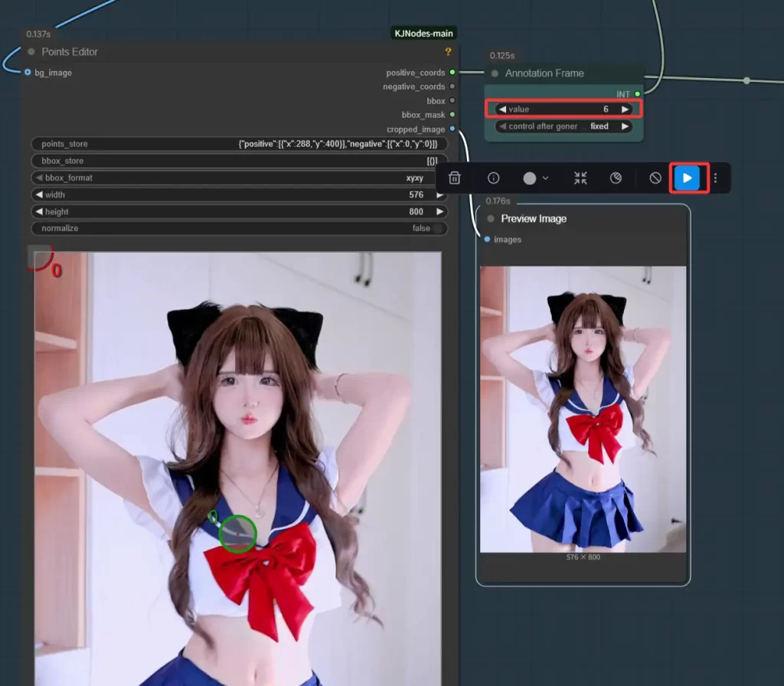Increase the Annotation Frame value with right arrow
This screenshot has height=686, width=784.
626,109
